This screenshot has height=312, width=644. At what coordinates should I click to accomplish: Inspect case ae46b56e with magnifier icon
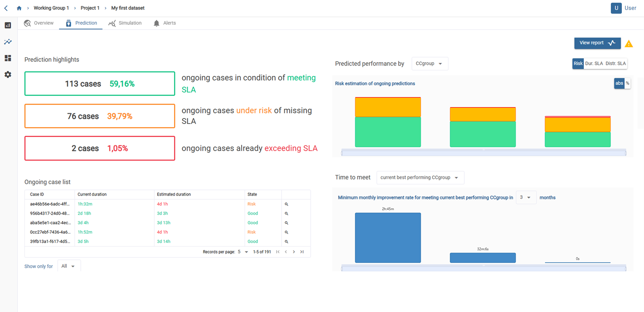tap(286, 204)
